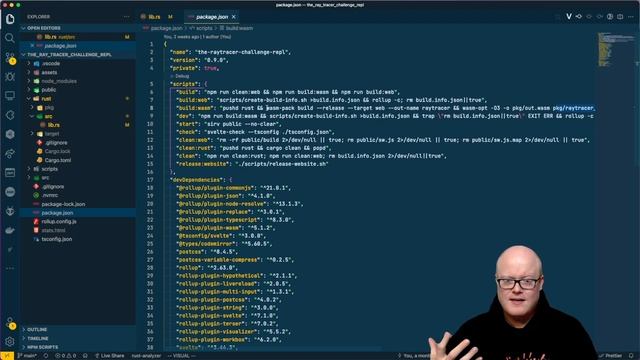Viewport: 640px width, 360px height.
Task: Click notifications bell in status bar
Action: 631,356
